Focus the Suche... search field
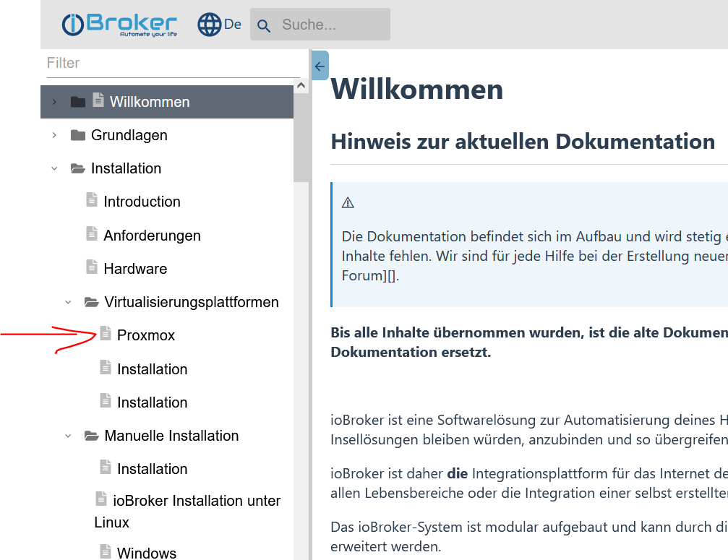The image size is (728, 560). tap(320, 24)
